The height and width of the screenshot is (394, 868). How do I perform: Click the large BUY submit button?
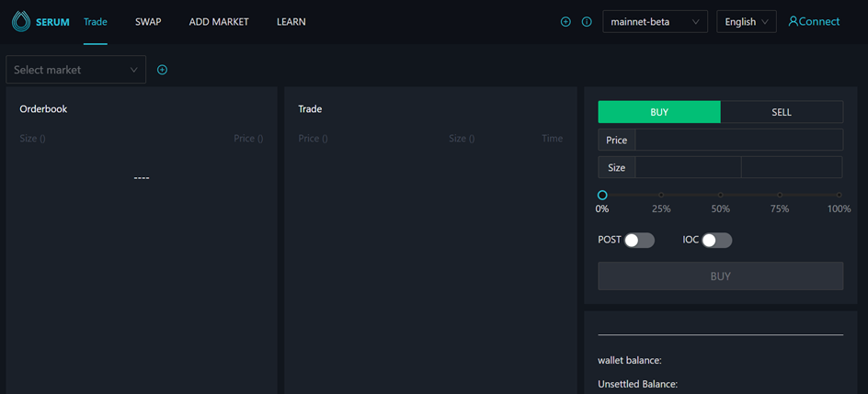pyautogui.click(x=720, y=276)
